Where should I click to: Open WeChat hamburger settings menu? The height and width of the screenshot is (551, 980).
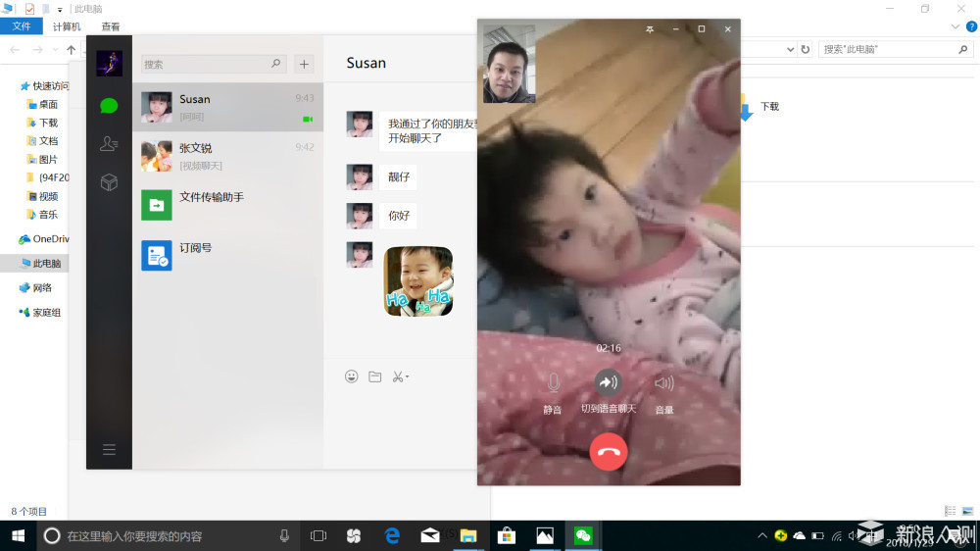109,450
